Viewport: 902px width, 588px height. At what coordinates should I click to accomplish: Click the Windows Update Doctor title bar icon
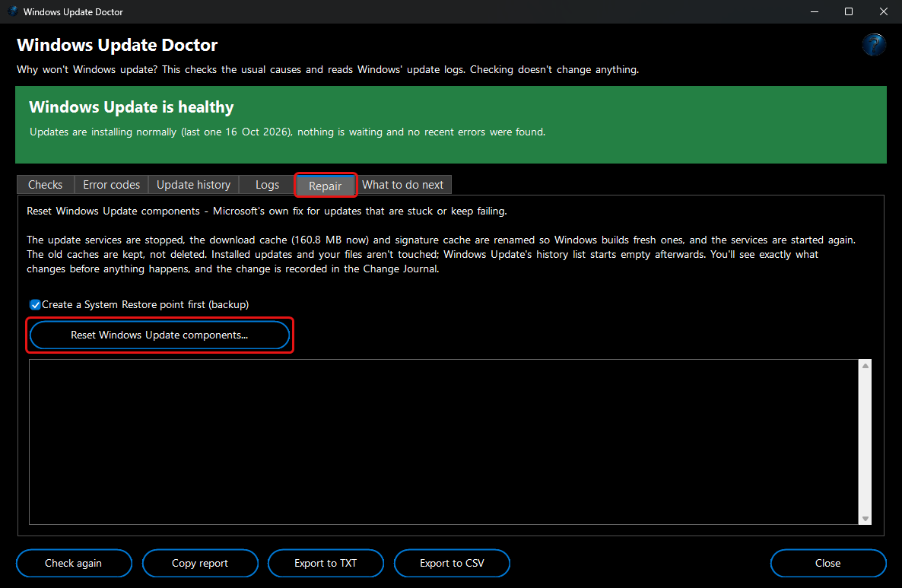coord(13,11)
